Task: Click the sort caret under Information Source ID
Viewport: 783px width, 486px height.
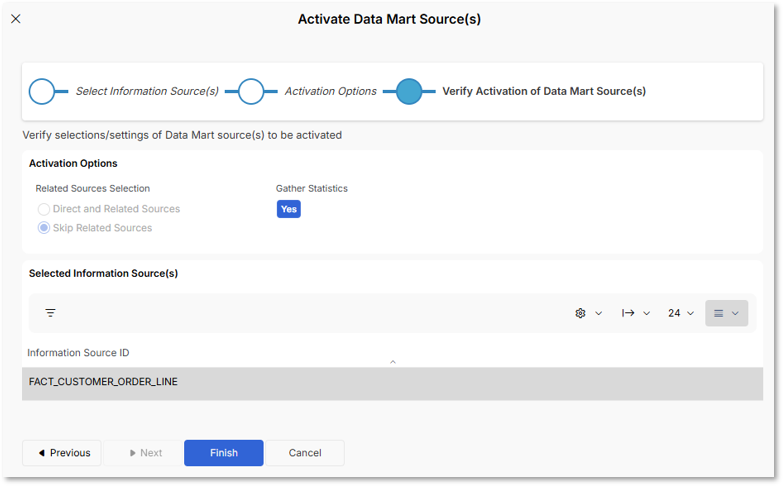Action: [393, 362]
